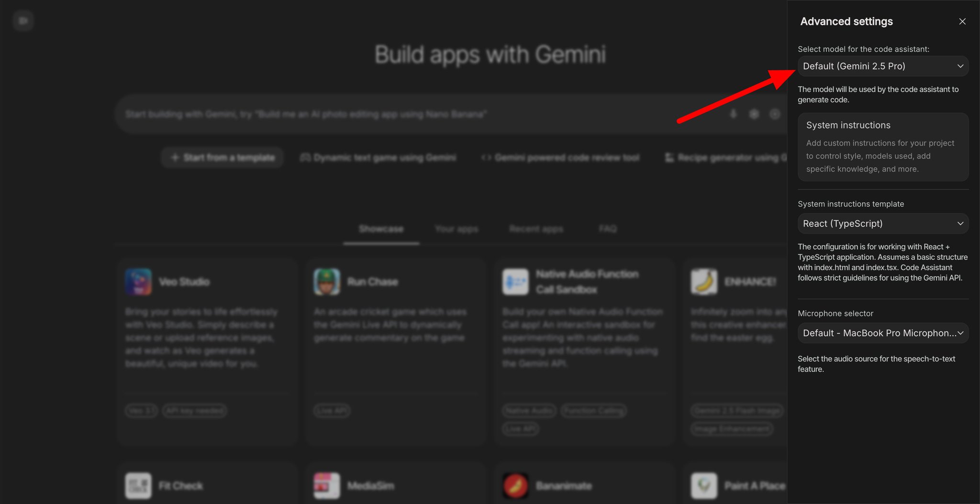Click the 'Microphone selector' label
The image size is (980, 504).
pos(835,313)
